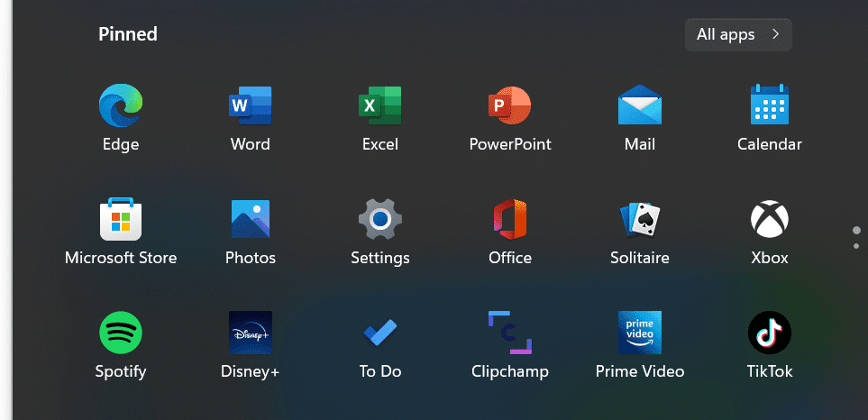This screenshot has height=420, width=868.
Task: Launch the Clipchamp app icon
Action: click(x=510, y=333)
